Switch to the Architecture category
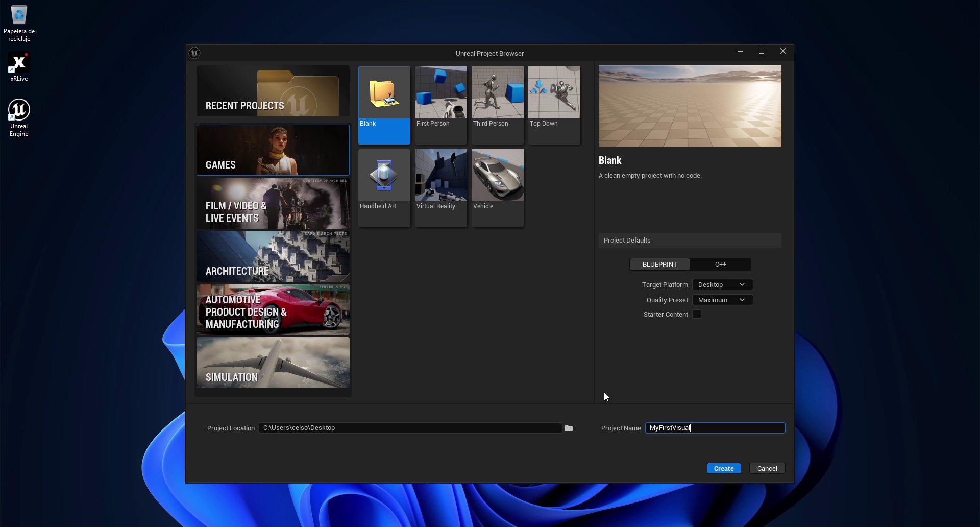Viewport: 980px width, 527px height. 273,256
